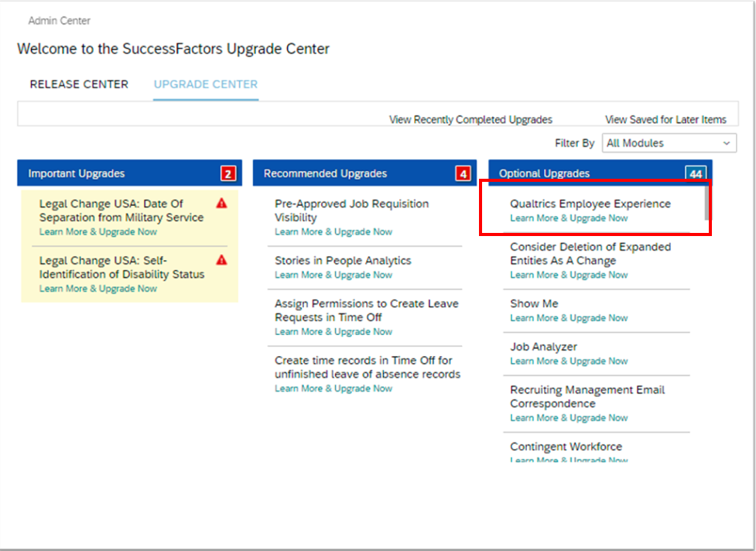
Task: Select the Contingent Workforce upgrade title
Action: pyautogui.click(x=566, y=447)
